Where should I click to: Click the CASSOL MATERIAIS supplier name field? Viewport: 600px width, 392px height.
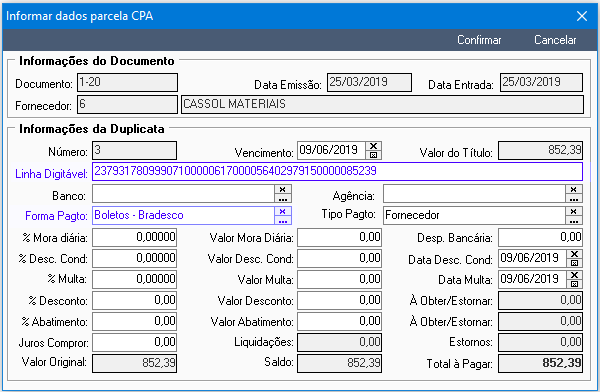point(382,105)
